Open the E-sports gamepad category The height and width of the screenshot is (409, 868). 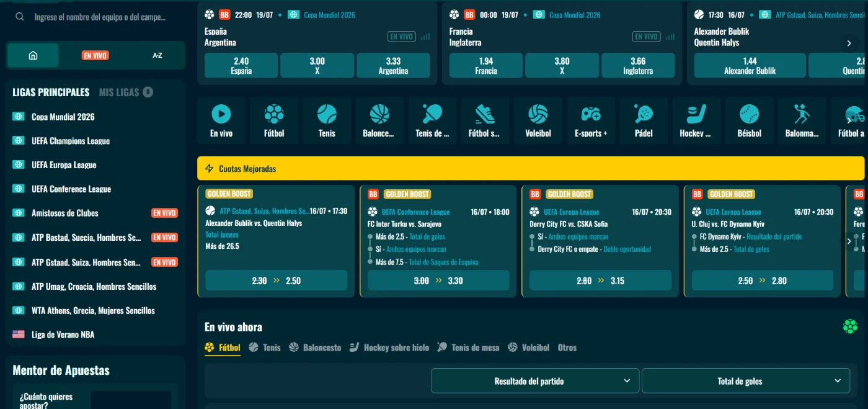coord(591,120)
